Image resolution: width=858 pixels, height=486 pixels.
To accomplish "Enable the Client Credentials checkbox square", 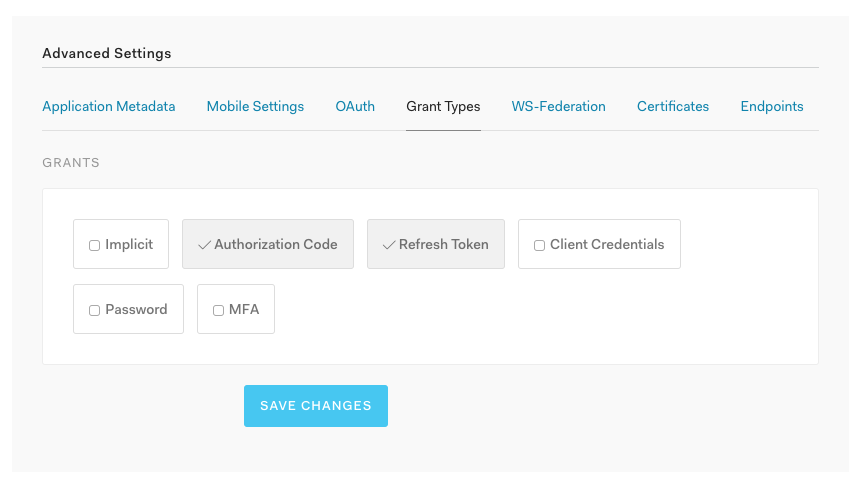I will click(x=539, y=245).
